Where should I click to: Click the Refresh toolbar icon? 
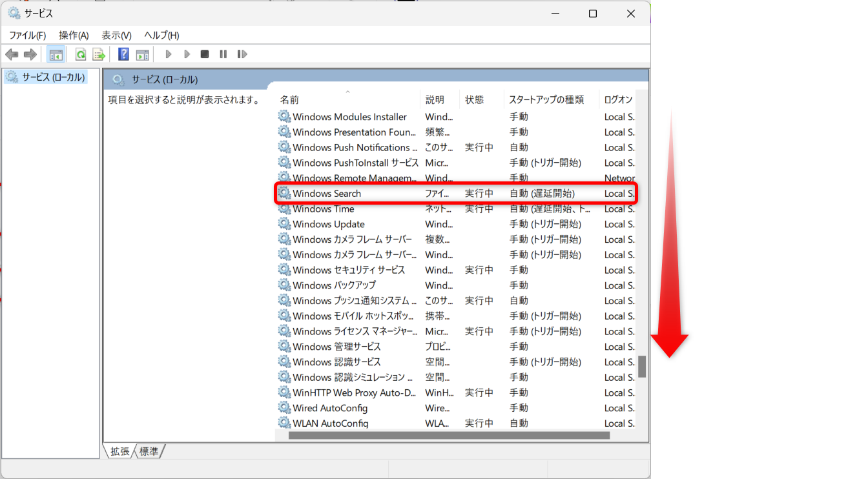coord(81,54)
